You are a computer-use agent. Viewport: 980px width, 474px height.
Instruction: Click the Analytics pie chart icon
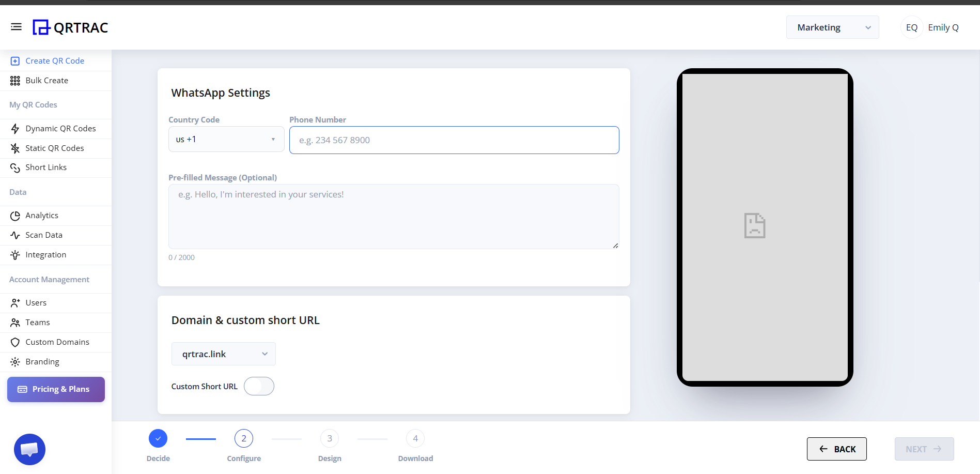tap(15, 216)
